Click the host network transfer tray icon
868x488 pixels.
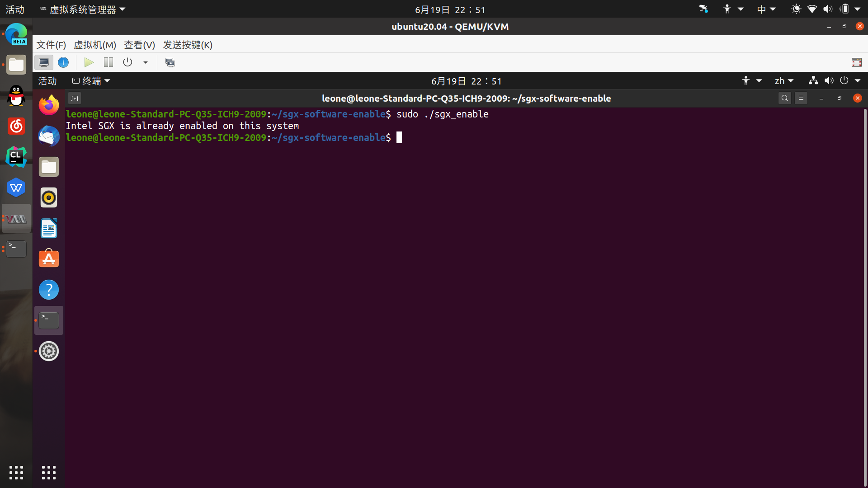point(703,9)
